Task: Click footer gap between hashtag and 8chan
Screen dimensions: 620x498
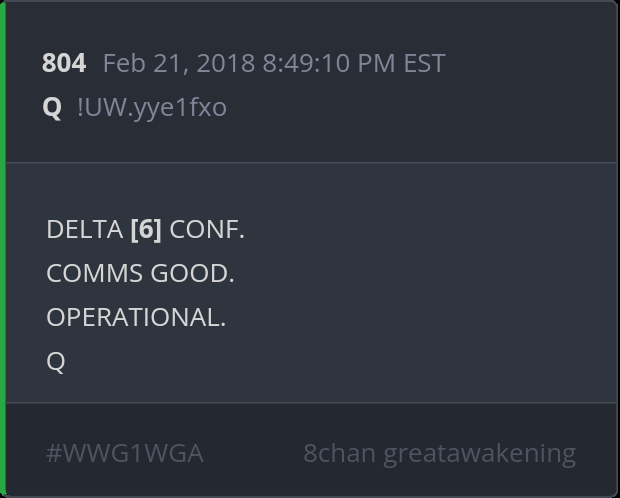Action: (253, 453)
